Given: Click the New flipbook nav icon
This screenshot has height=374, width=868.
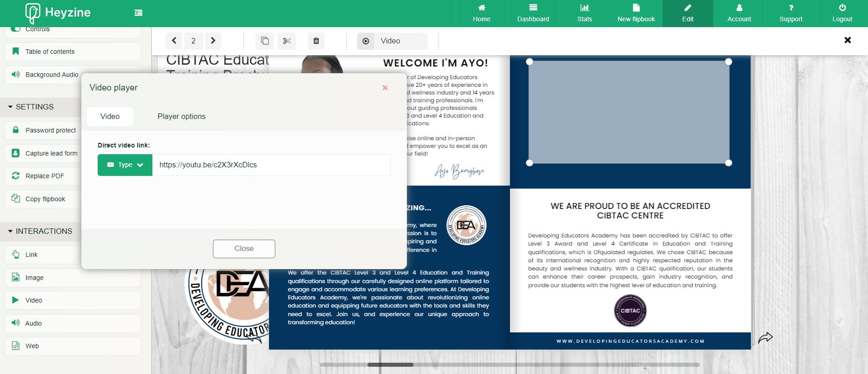Looking at the screenshot, I should coord(636,8).
